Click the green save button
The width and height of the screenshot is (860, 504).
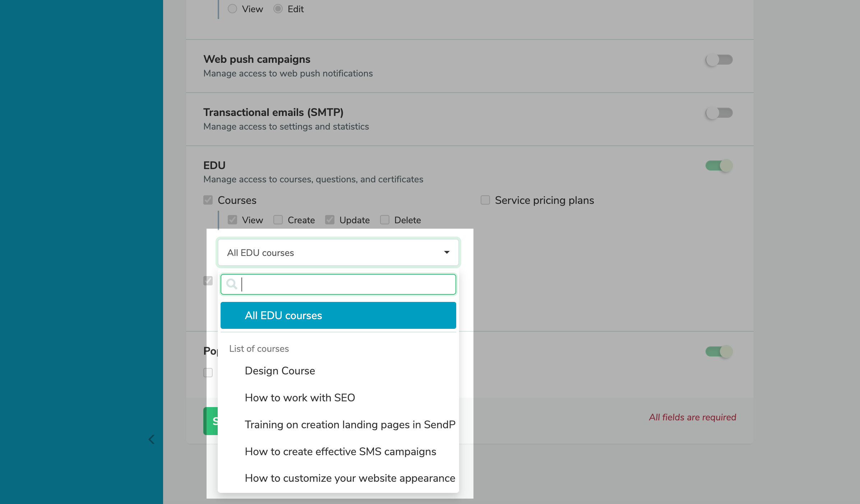pos(211,421)
